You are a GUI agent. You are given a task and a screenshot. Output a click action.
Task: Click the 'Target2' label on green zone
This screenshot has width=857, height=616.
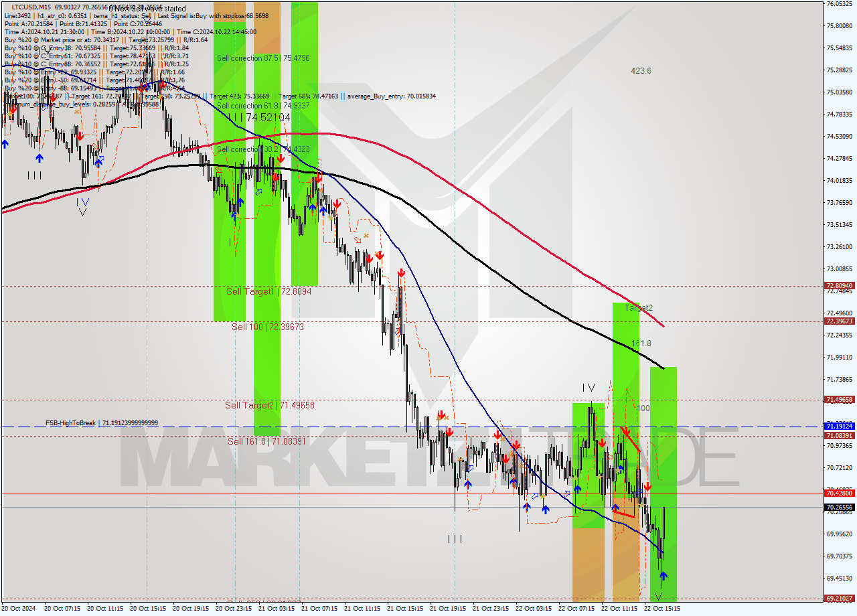639,308
